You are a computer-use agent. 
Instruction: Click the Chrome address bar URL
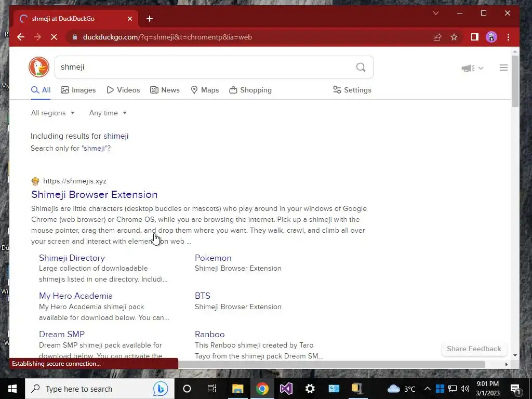167,37
